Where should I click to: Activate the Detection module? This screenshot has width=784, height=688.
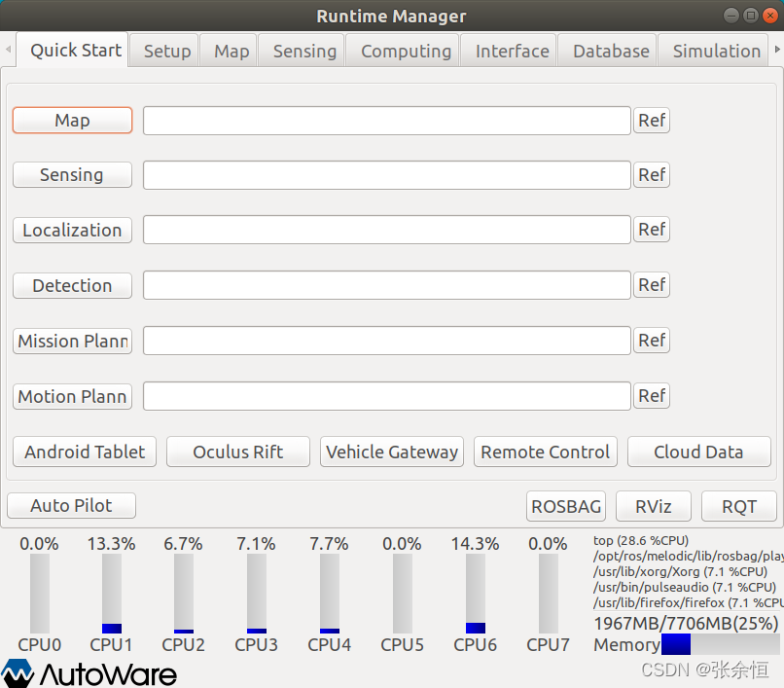pyautogui.click(x=72, y=285)
